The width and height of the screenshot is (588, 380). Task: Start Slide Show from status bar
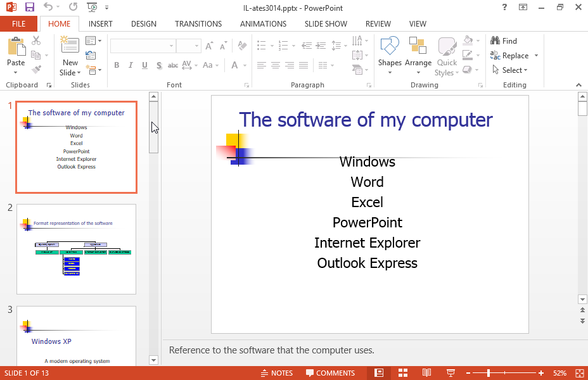[x=451, y=373]
